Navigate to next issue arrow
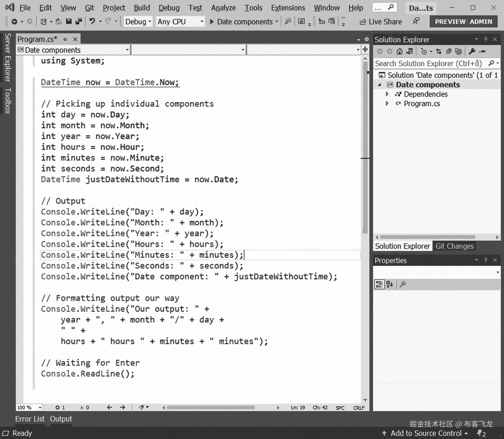Viewport: 504px width, 439px height. [122, 407]
